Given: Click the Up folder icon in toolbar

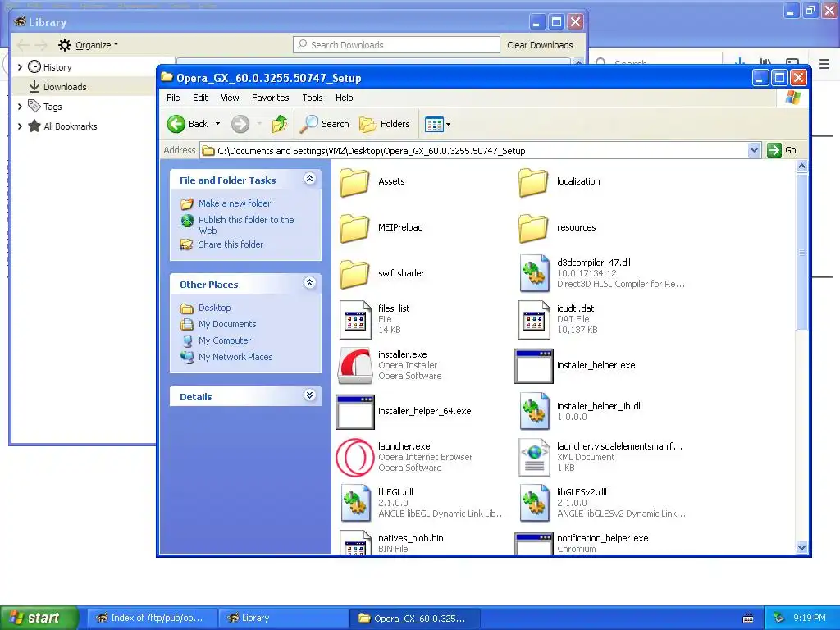Looking at the screenshot, I should [x=279, y=124].
